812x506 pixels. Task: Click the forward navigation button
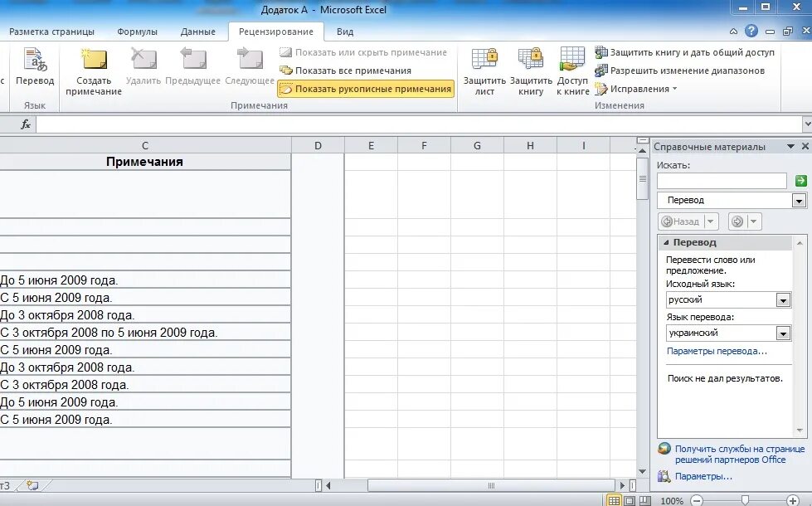pyautogui.click(x=737, y=221)
